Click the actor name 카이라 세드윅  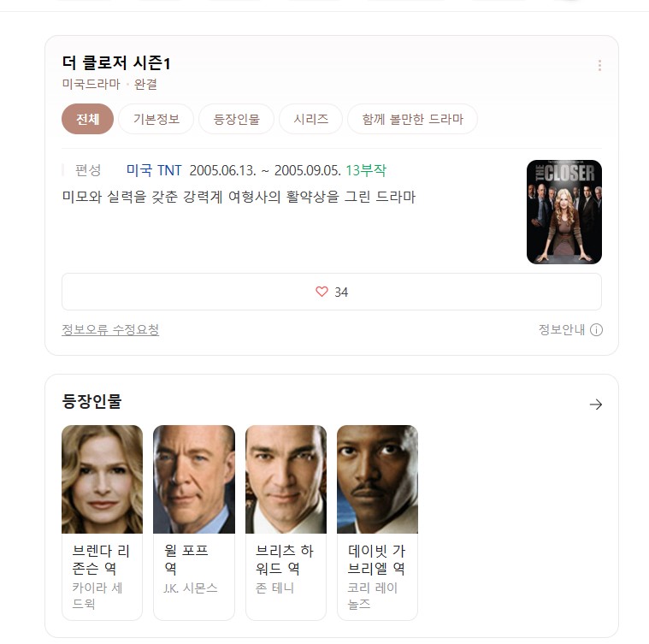click(x=97, y=595)
